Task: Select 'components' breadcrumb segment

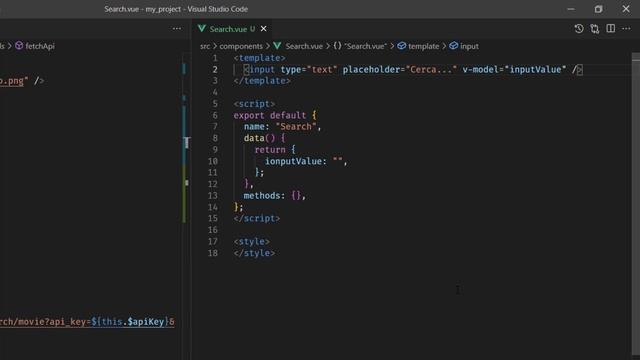Action: 241,46
